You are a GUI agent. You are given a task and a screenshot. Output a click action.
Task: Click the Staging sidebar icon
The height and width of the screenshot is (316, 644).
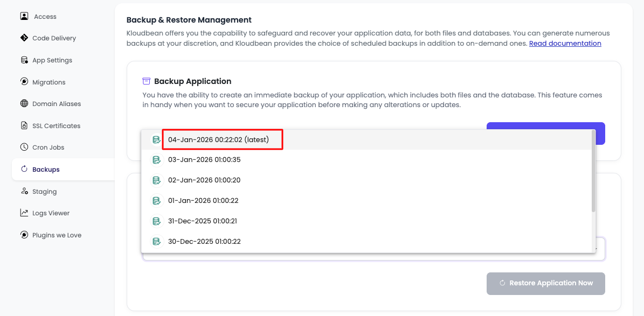24,191
